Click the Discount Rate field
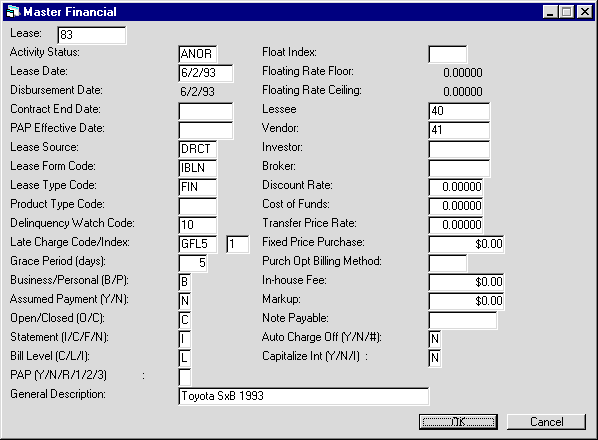 [x=456, y=187]
